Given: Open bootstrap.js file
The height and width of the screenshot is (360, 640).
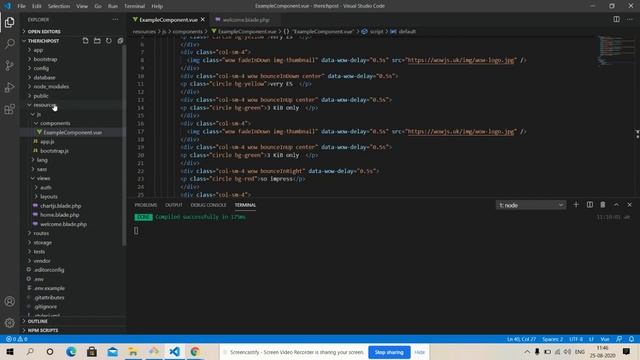Looking at the screenshot, I should (54, 151).
